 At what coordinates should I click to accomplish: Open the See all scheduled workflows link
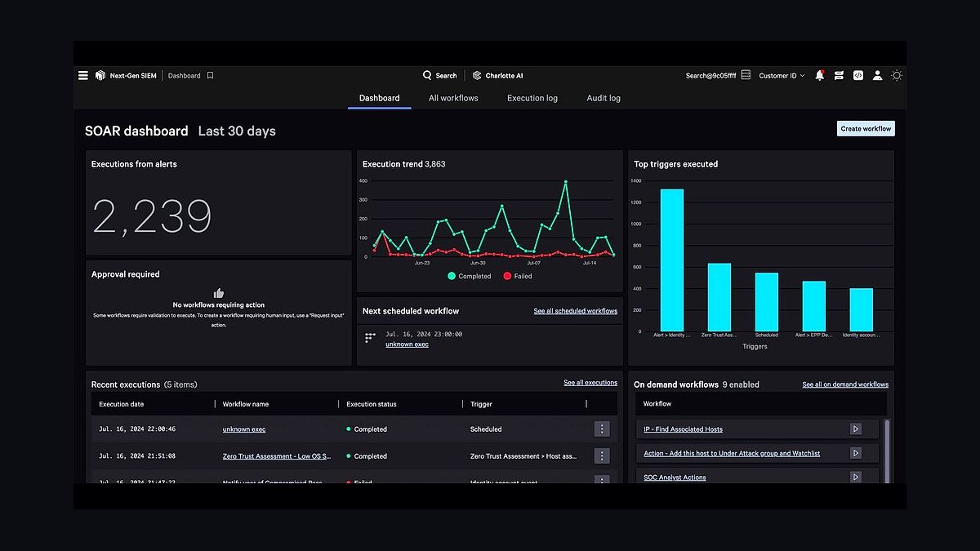pyautogui.click(x=576, y=311)
